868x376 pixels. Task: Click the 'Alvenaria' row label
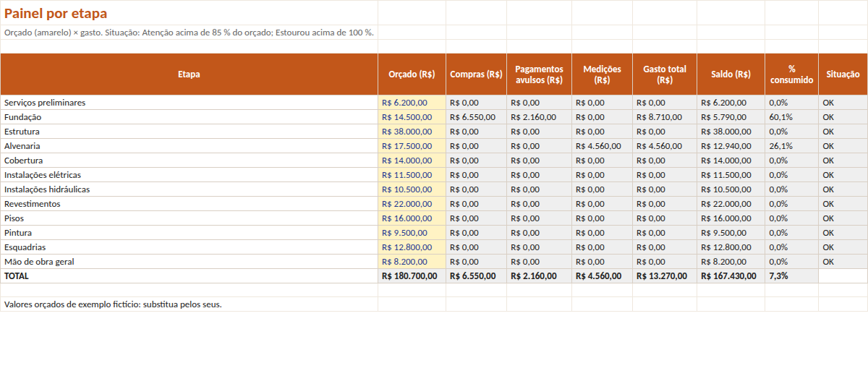tap(189, 146)
